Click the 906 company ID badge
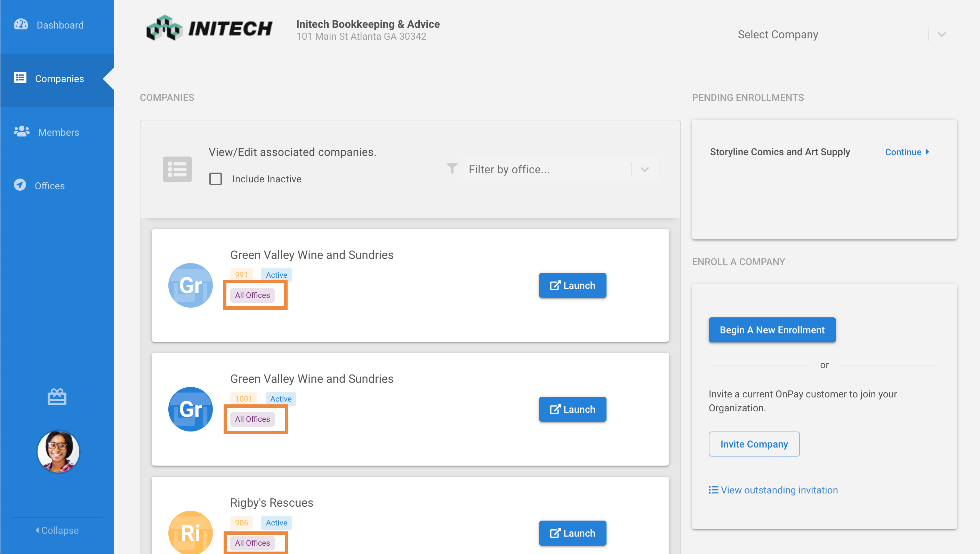This screenshot has width=980, height=554. point(241,523)
